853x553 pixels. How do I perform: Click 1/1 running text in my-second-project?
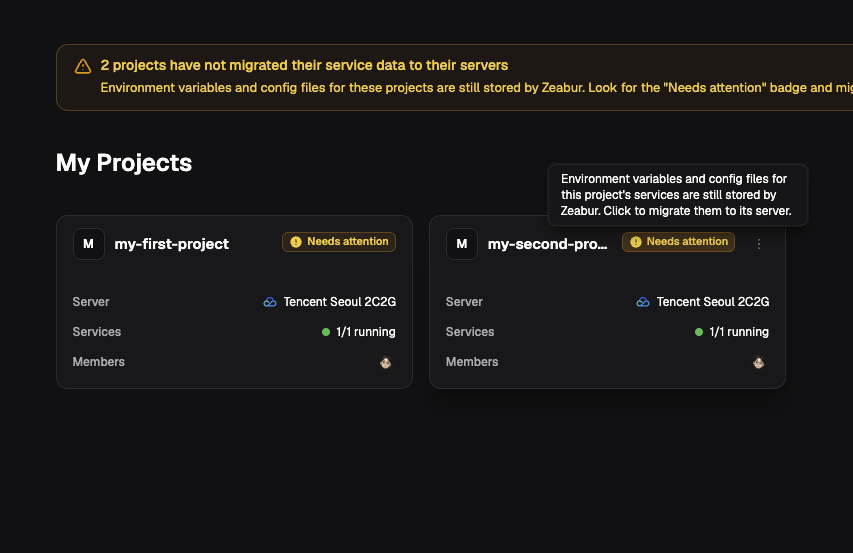coord(739,332)
